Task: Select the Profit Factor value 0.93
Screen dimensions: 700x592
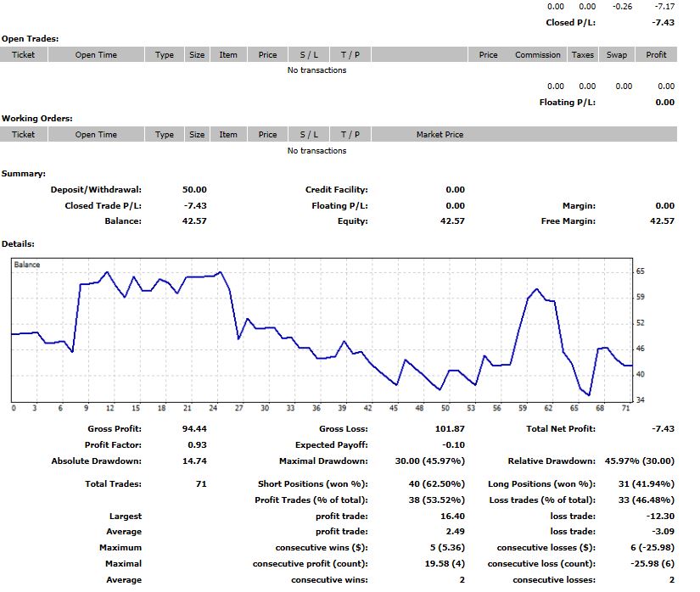Action: 195,444
